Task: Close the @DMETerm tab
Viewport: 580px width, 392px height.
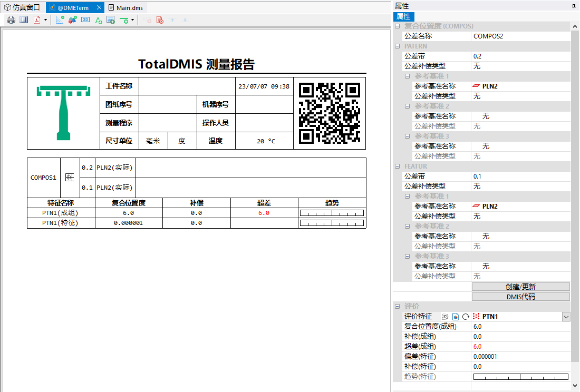Action: (99, 7)
